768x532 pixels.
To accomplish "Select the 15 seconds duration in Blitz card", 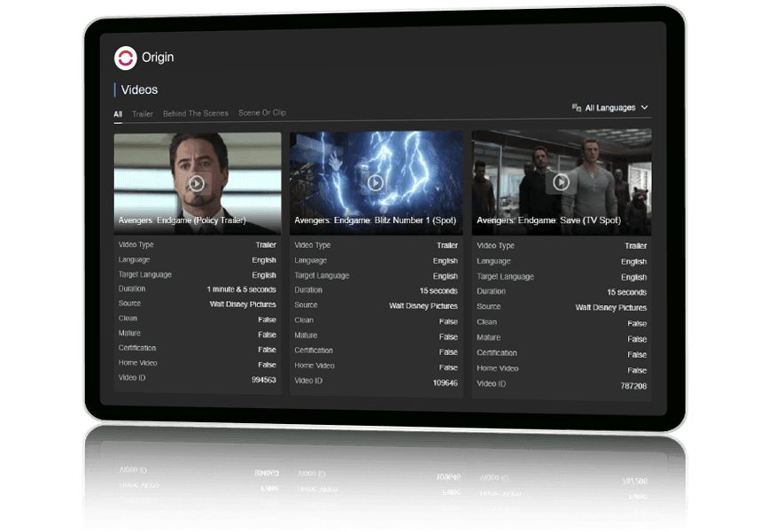I will (x=438, y=290).
